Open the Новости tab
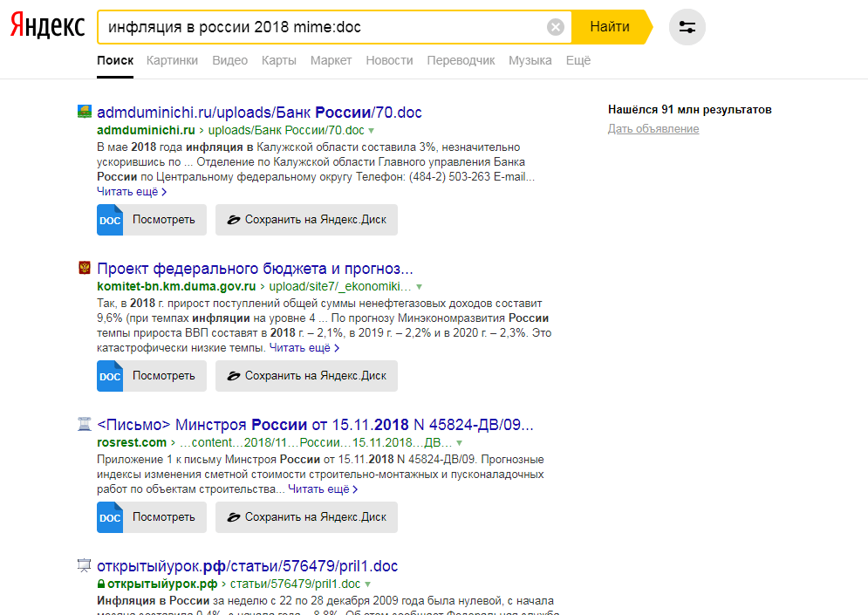The height and width of the screenshot is (615, 868). [389, 60]
